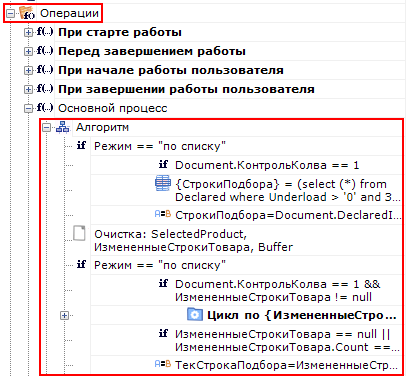406x376 pixels.
Task: Expand При начале работы пользователя node
Action: pyautogui.click(x=28, y=71)
